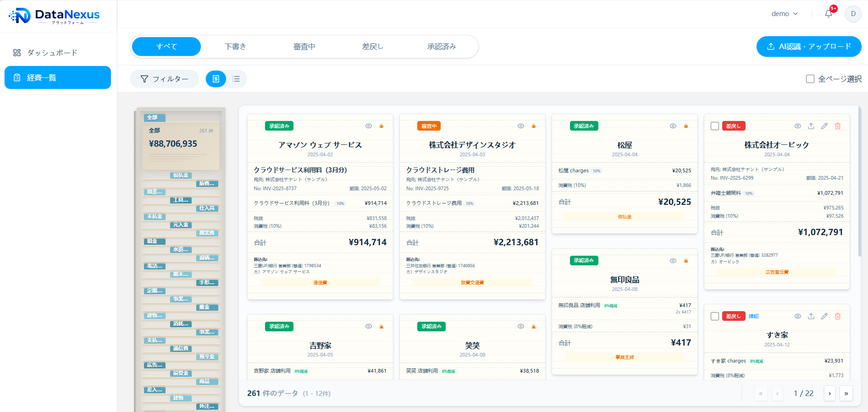Select the 下書き tab

(x=235, y=46)
